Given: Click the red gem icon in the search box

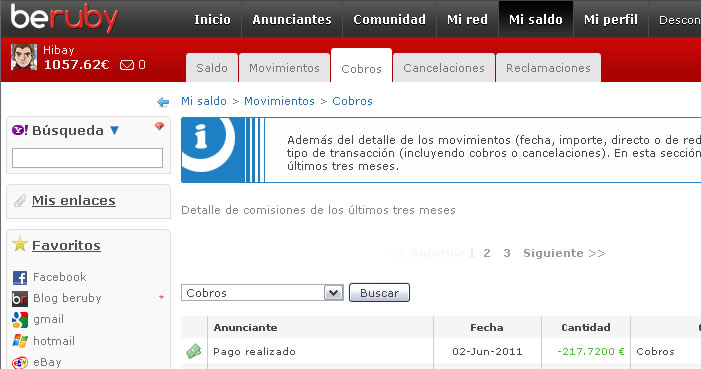Looking at the screenshot, I should tap(159, 126).
